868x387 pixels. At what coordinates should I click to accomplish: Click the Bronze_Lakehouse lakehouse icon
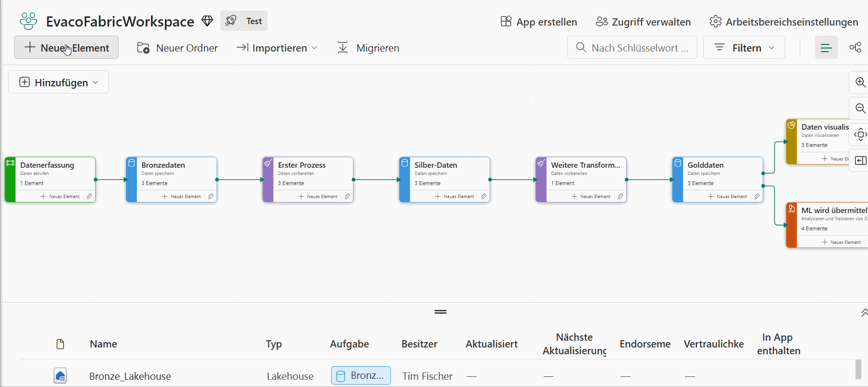60,376
